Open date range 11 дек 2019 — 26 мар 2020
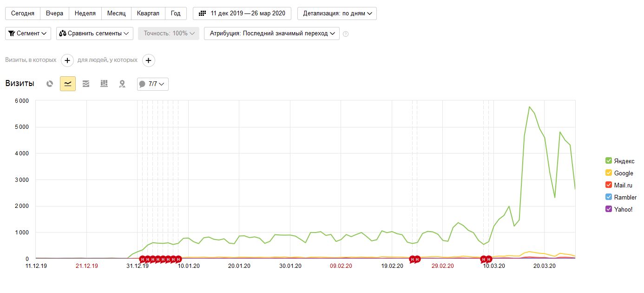This screenshot has height=293, width=644. 242,13
